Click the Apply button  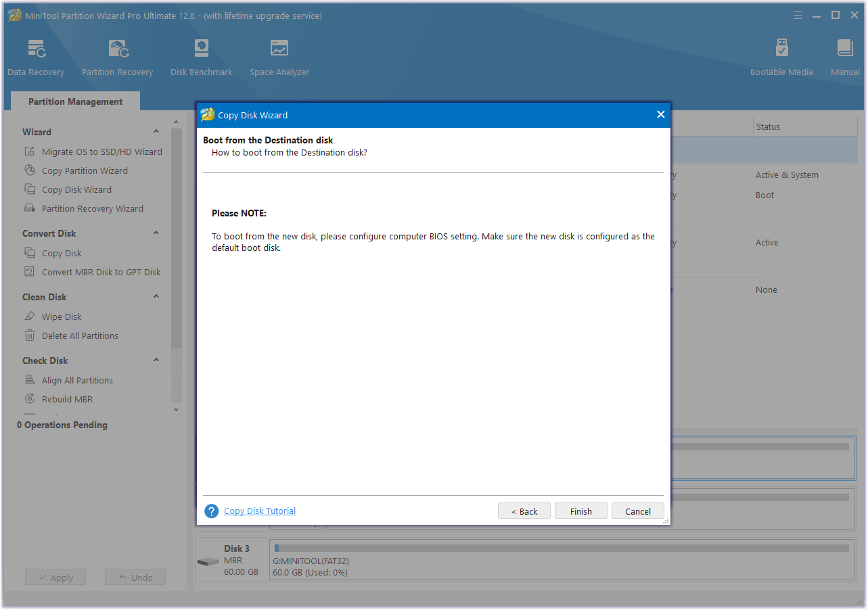[x=55, y=578]
